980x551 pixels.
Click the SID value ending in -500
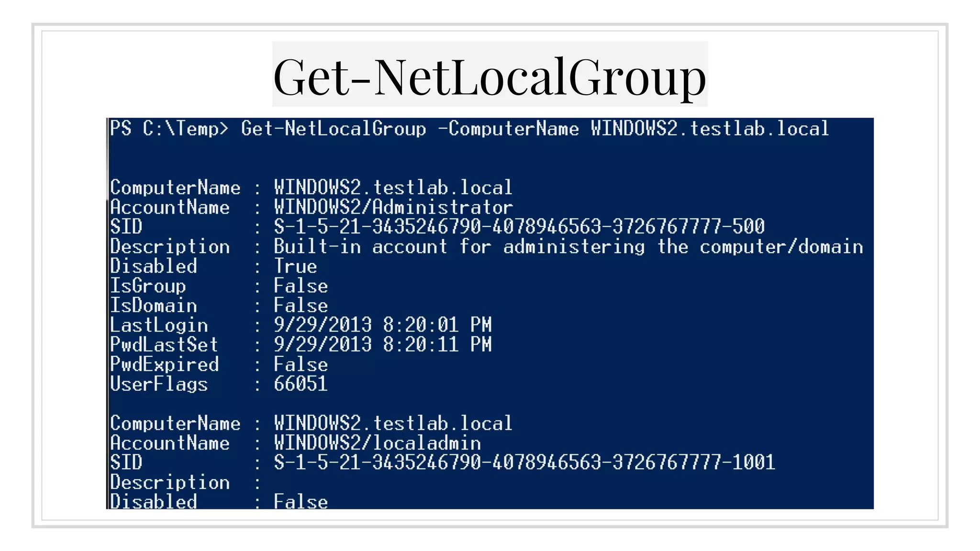519,227
